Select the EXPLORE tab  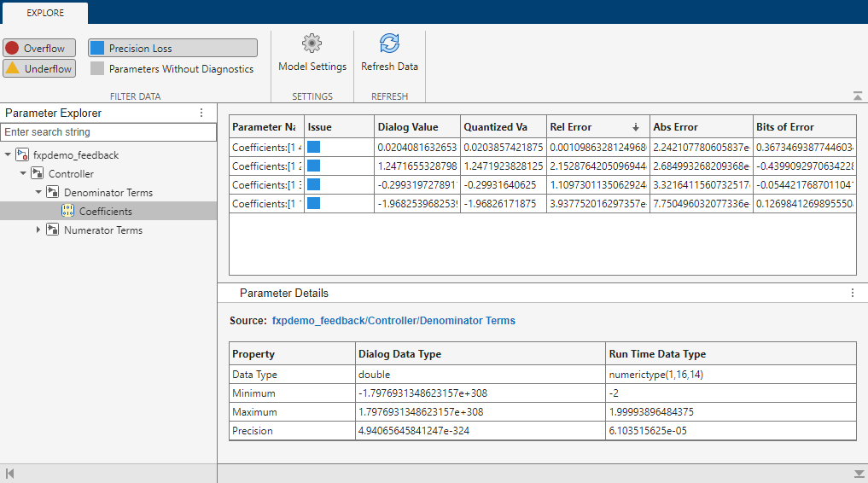click(x=44, y=13)
